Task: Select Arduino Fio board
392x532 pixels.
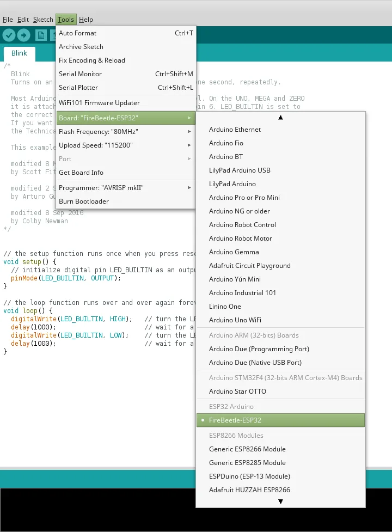Action: coord(280,143)
